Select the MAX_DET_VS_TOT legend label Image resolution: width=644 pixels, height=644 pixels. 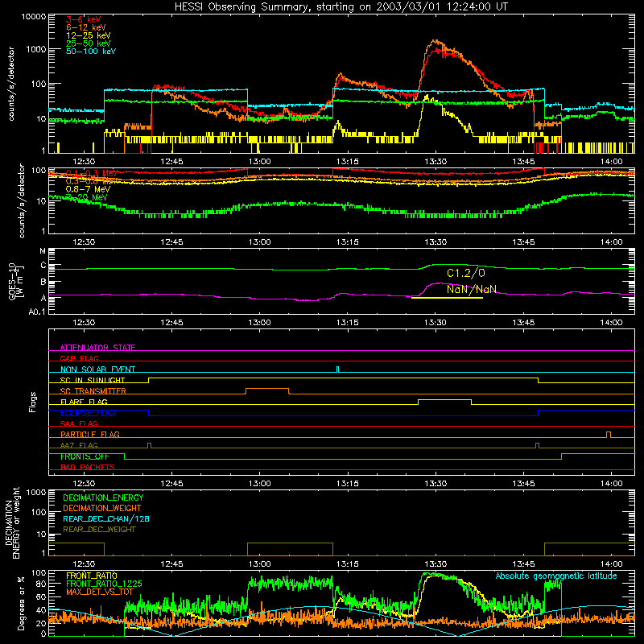click(100, 592)
